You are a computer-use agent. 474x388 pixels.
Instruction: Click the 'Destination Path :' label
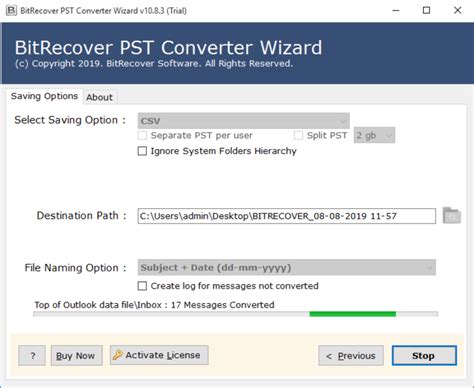click(81, 216)
